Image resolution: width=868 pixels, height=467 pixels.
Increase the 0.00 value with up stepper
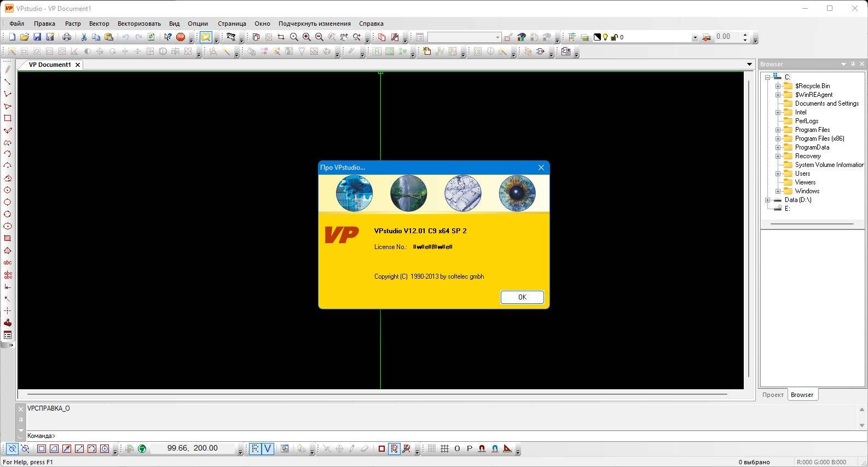745,34
